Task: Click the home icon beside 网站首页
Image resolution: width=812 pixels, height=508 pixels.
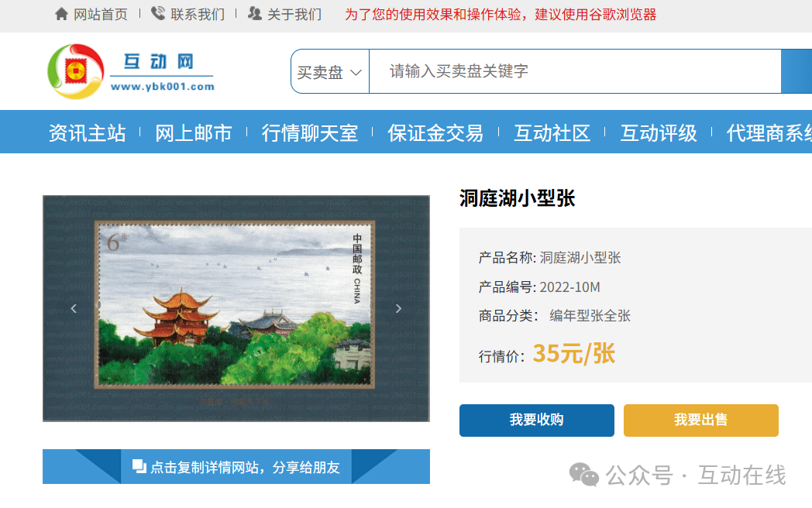Action: coord(62,14)
